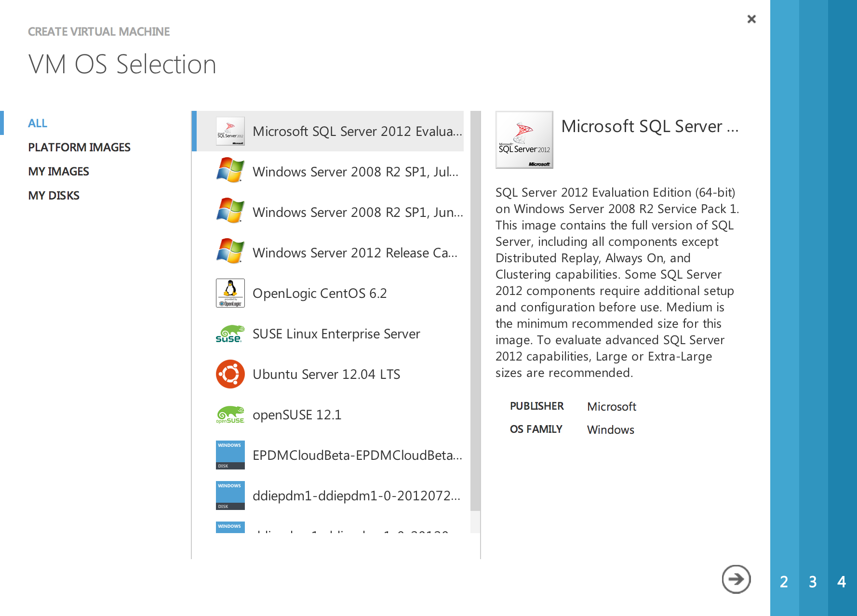Click the Windows logo beside Windows Server 2008 R2 SP1, Jul
Image resolution: width=857 pixels, height=616 pixels.
tap(230, 170)
